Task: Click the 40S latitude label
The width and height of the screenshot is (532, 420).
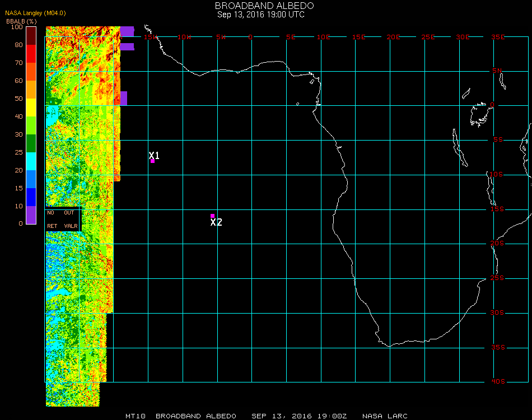Action: tap(498, 382)
